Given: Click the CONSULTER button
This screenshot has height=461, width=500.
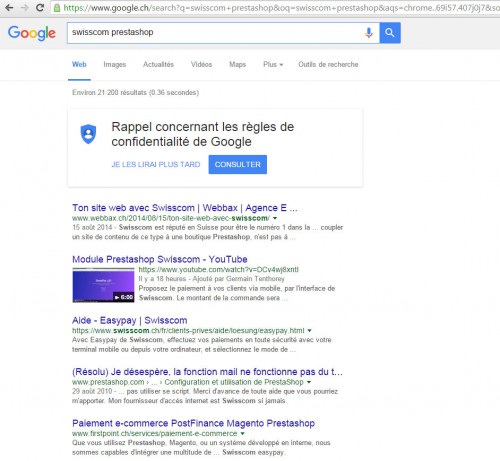Looking at the screenshot, I should pyautogui.click(x=238, y=164).
